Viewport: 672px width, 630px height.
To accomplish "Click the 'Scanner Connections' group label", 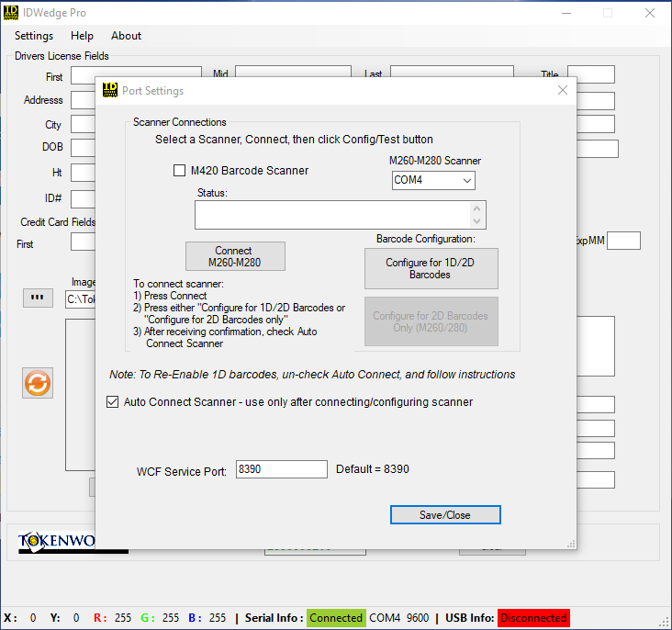I will pyautogui.click(x=180, y=122).
